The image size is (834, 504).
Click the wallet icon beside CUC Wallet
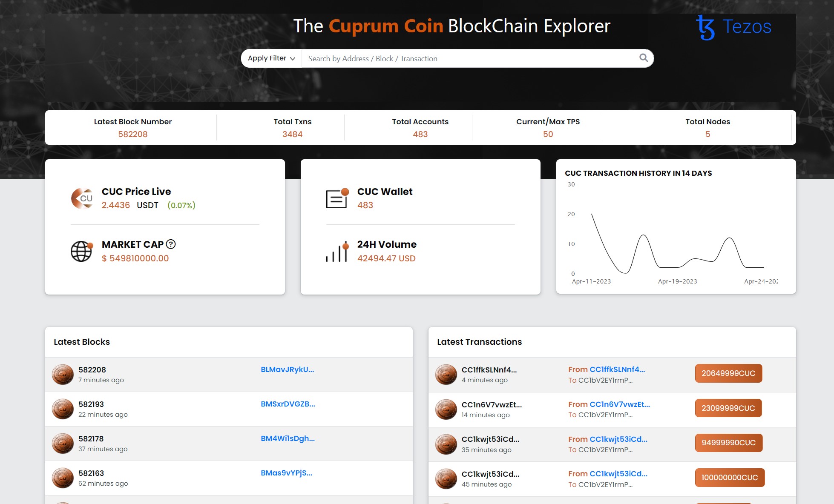coord(337,198)
